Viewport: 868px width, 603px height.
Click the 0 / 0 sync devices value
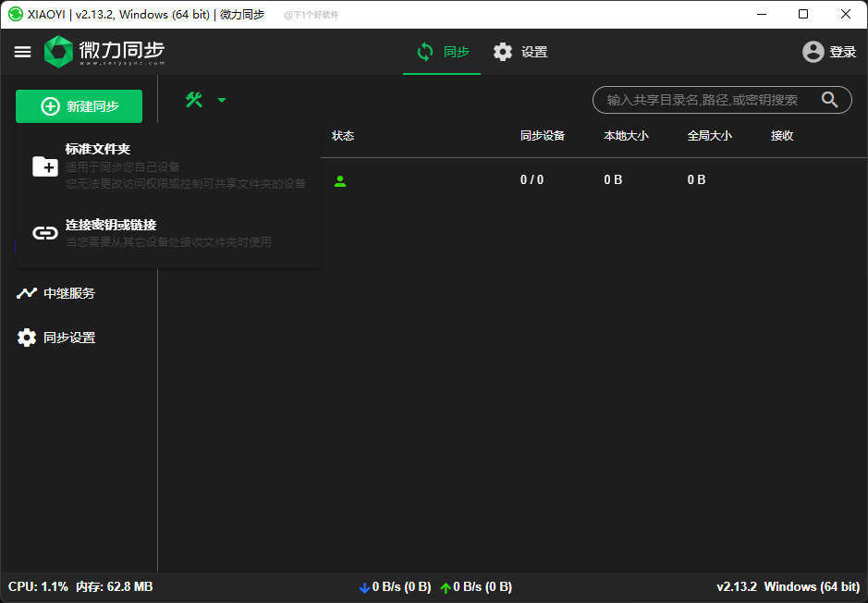click(x=532, y=179)
